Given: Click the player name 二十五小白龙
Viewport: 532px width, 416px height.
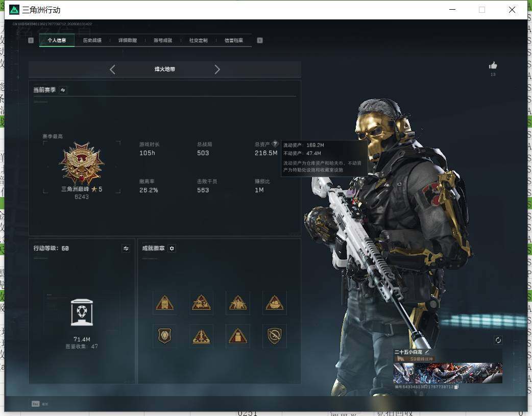Looking at the screenshot, I should click(408, 352).
